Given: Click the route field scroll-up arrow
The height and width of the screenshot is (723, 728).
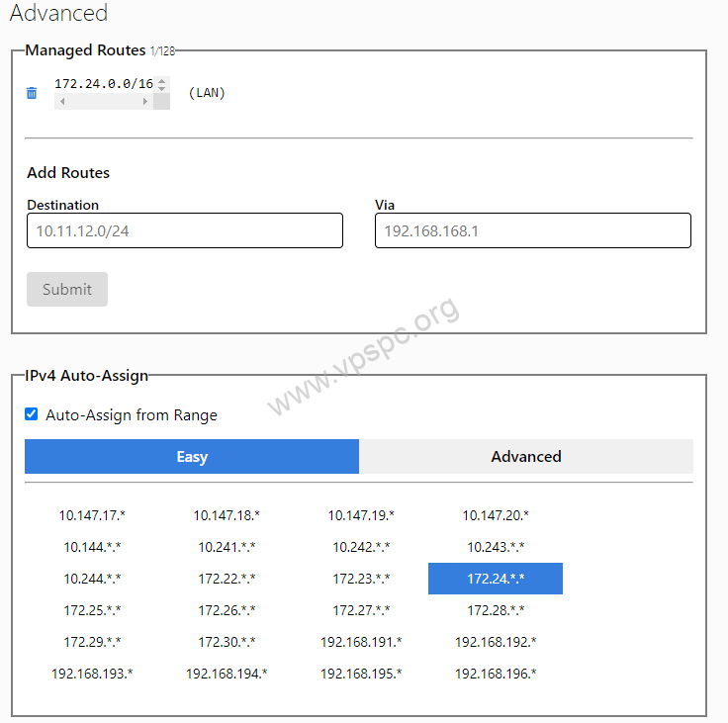Looking at the screenshot, I should (161, 81).
